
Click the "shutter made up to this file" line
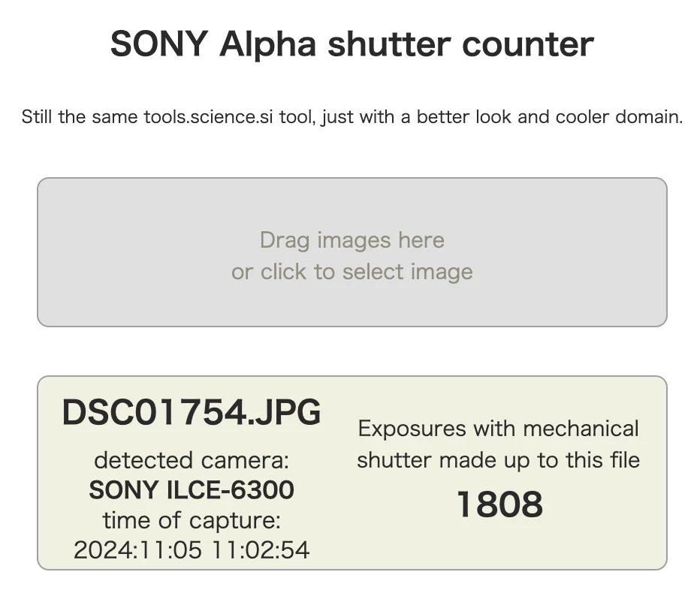pyautogui.click(x=499, y=459)
